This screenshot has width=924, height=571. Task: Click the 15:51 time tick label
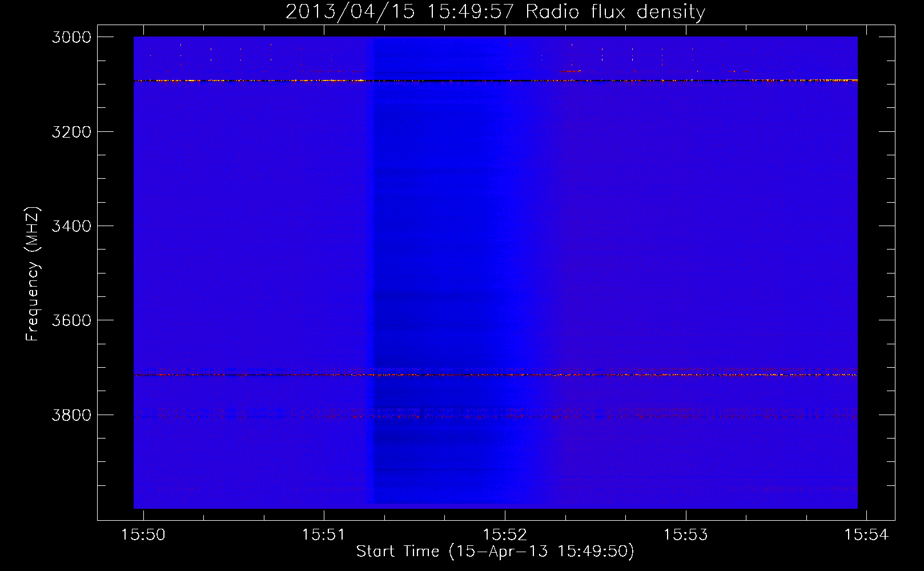[324, 535]
